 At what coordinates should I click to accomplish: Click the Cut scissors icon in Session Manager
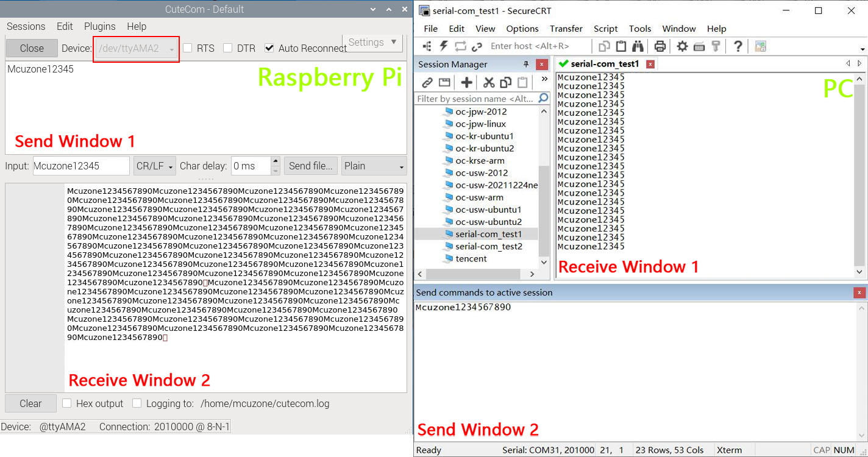488,83
